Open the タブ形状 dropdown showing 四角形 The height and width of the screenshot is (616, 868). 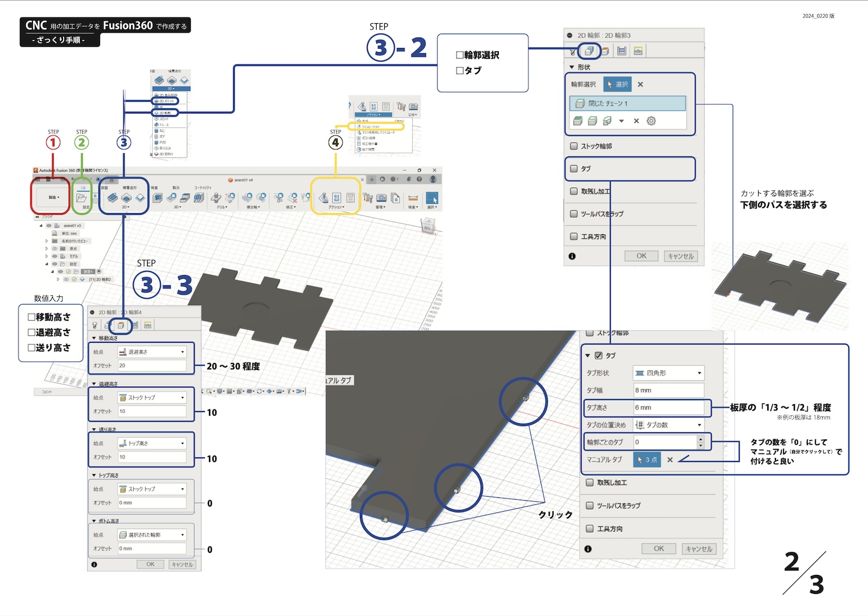click(668, 373)
